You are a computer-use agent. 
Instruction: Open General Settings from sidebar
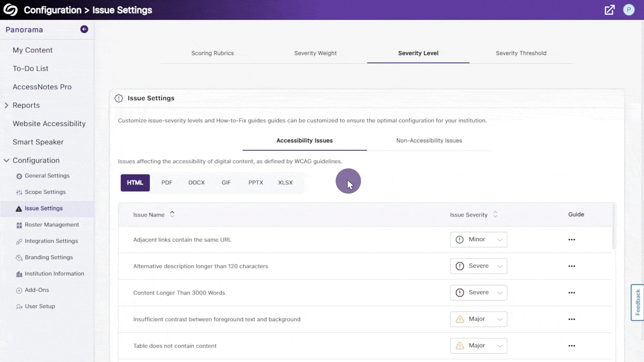[x=47, y=176]
